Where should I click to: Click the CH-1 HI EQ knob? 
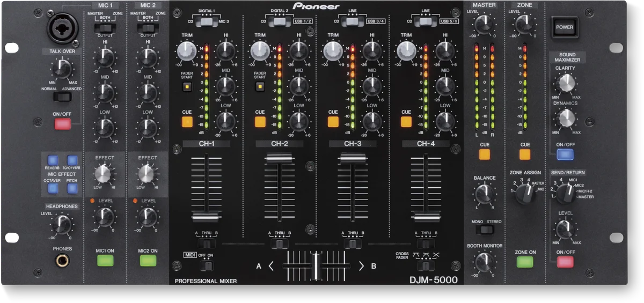[x=226, y=51]
